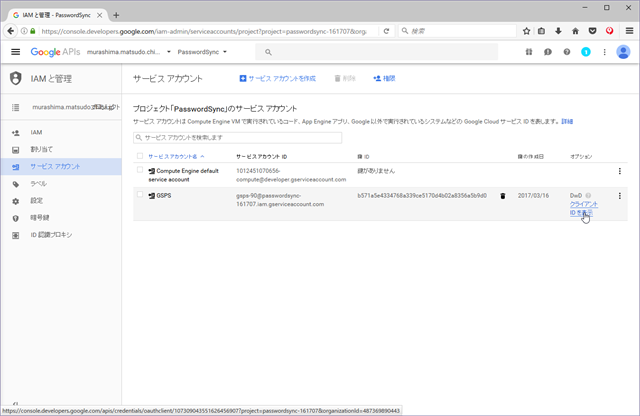Close the IAM PasswordSync browser tab
640x416 pixels.
click(x=99, y=15)
